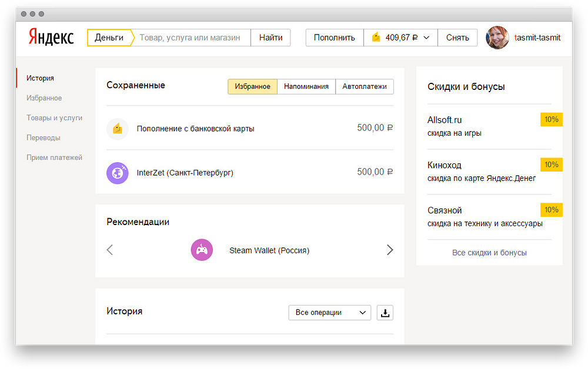The height and width of the screenshot is (369, 588).
Task: Click the Рекомендации heading
Action: [138, 222]
